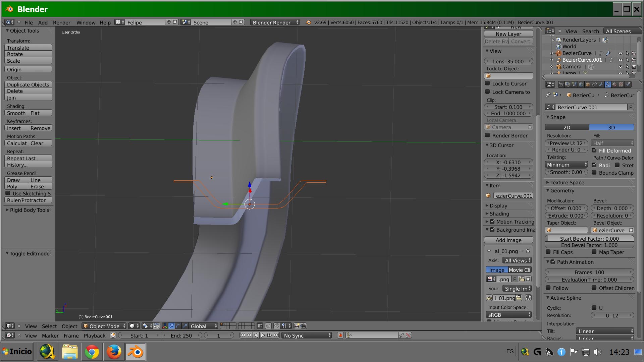The height and width of the screenshot is (362, 644).
Task: Click the OpenGL render active viewport icon
Action: coord(297,326)
